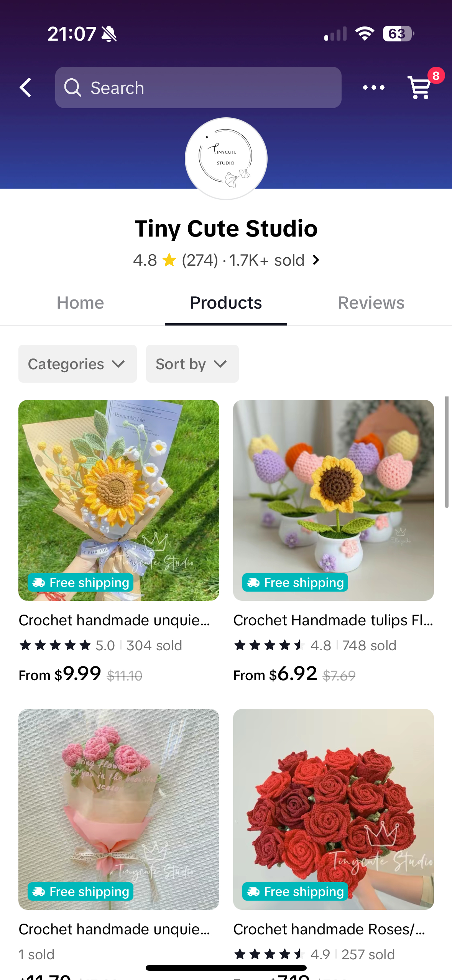
Task: Expand shop details chevron beside sold count
Action: point(316,260)
